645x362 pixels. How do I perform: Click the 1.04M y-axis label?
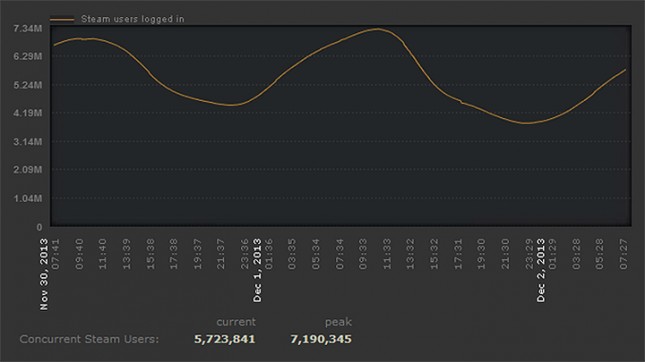tap(28, 198)
